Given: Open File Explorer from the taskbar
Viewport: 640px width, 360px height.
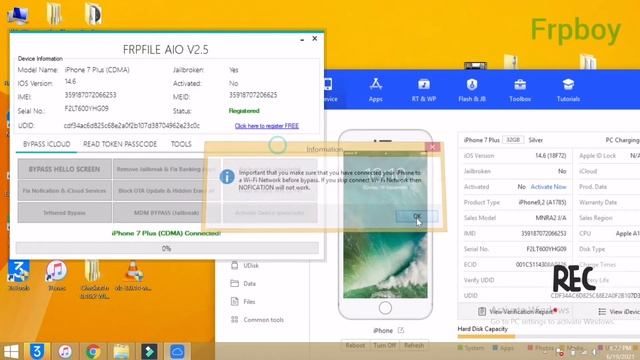Looking at the screenshot, I should pos(121,351).
